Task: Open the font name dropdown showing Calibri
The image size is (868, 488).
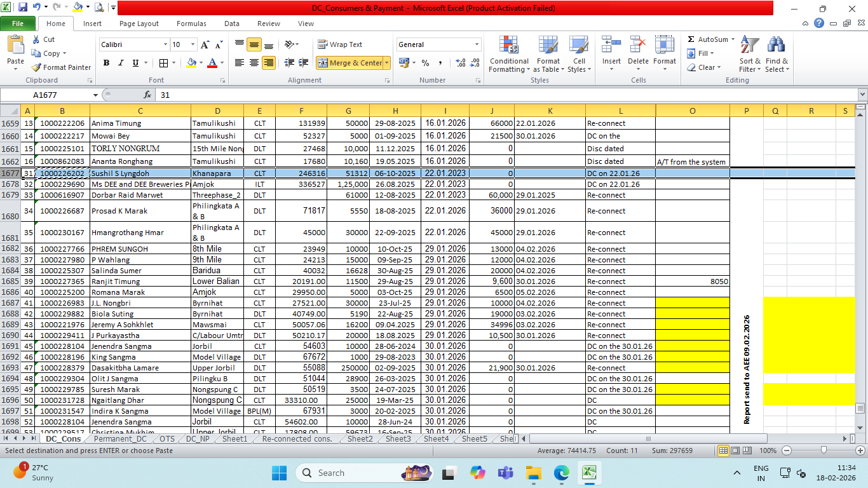Action: pos(165,44)
